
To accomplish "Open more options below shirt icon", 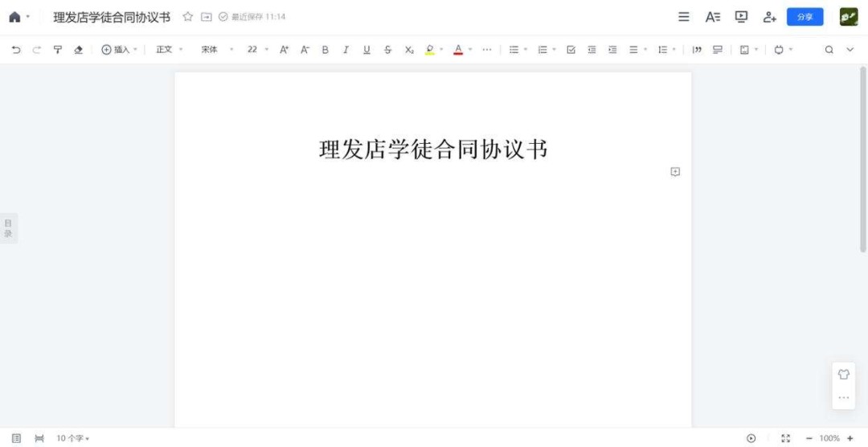I will tap(843, 397).
